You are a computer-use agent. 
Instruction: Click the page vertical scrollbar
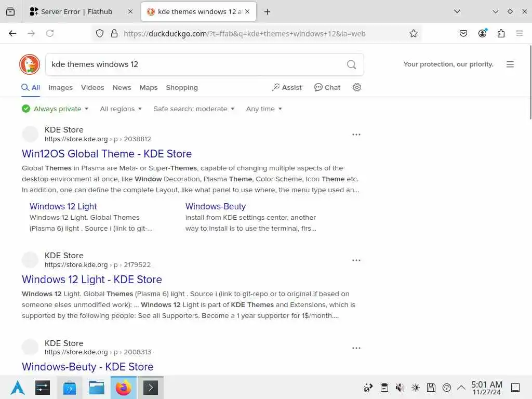(530, 82)
